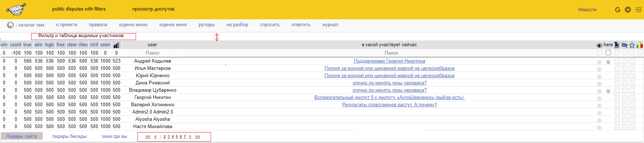
Task: Switch to the 'Лидеры сайта' tab
Action: click(21, 136)
